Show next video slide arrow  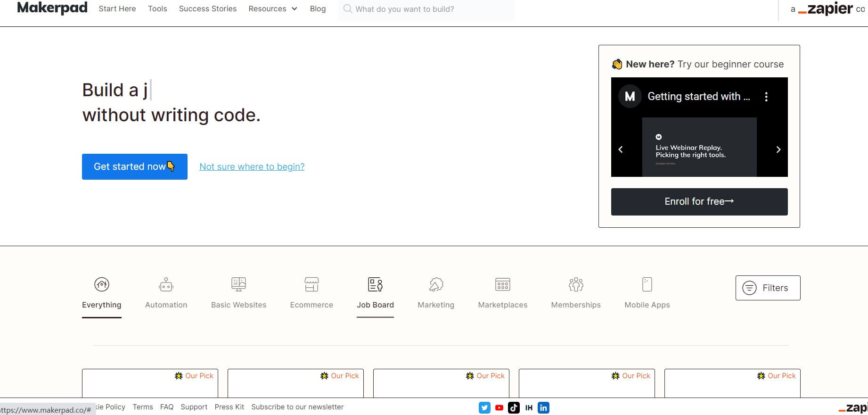tap(778, 149)
